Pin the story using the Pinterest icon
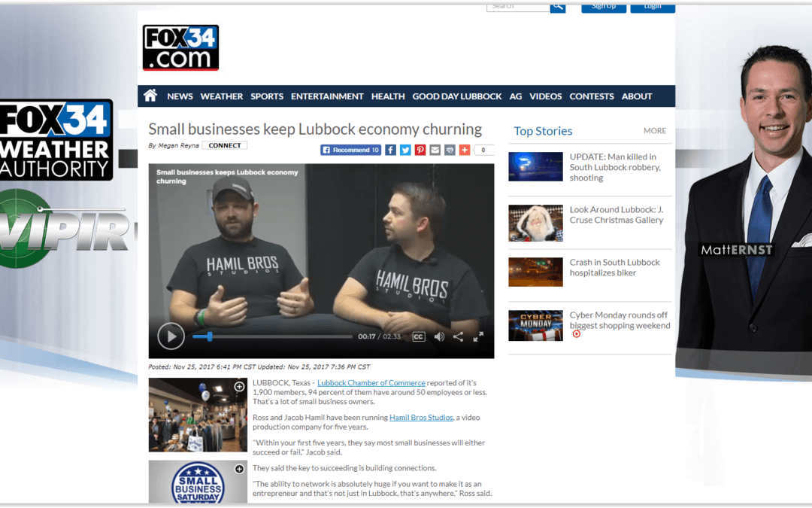812x508 pixels. click(420, 150)
